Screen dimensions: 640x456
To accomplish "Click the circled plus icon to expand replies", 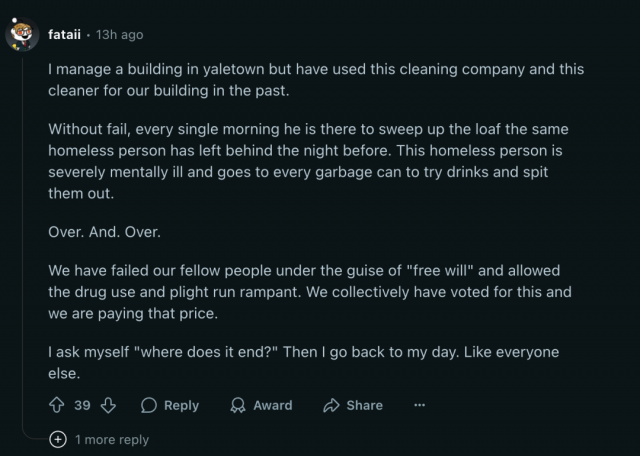I will [58, 439].
